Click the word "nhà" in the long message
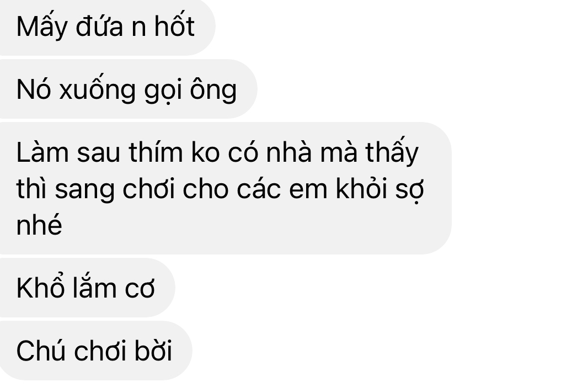 tap(288, 152)
